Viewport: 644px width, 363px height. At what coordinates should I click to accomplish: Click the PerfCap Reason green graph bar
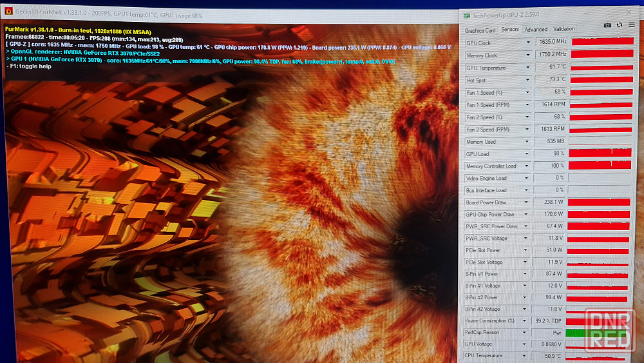click(x=575, y=333)
